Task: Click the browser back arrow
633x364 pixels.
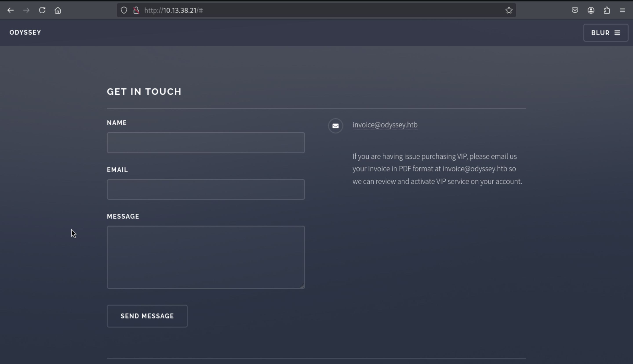Action: click(x=11, y=10)
